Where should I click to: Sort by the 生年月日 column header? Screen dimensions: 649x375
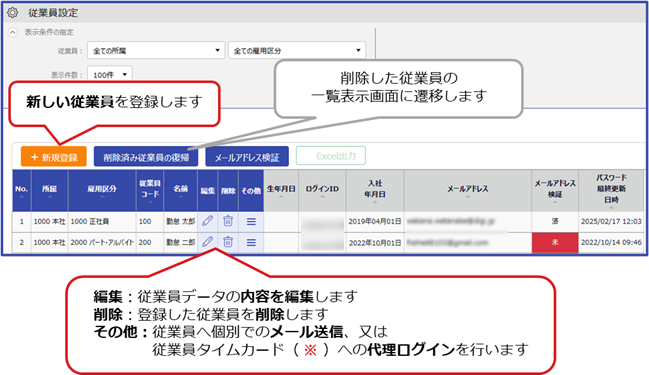(281, 190)
